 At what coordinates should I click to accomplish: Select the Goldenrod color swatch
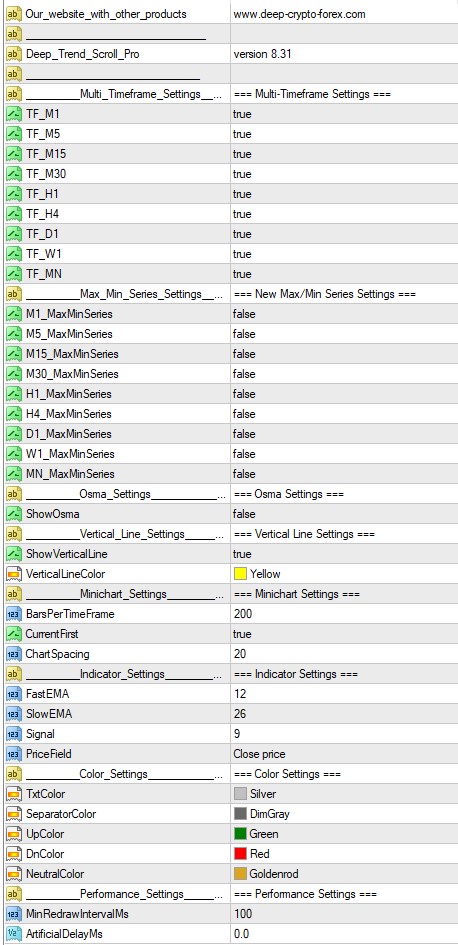240,873
